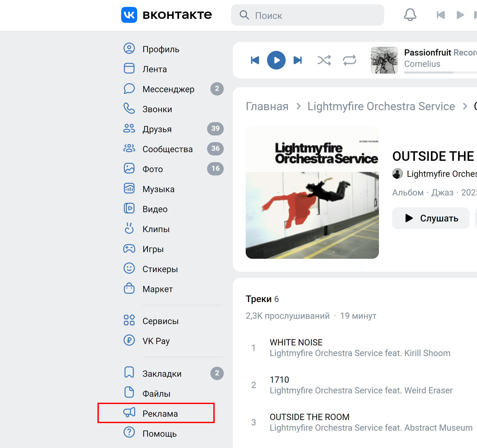Click the VK logo icon
The image size is (477, 448).
tap(129, 15)
